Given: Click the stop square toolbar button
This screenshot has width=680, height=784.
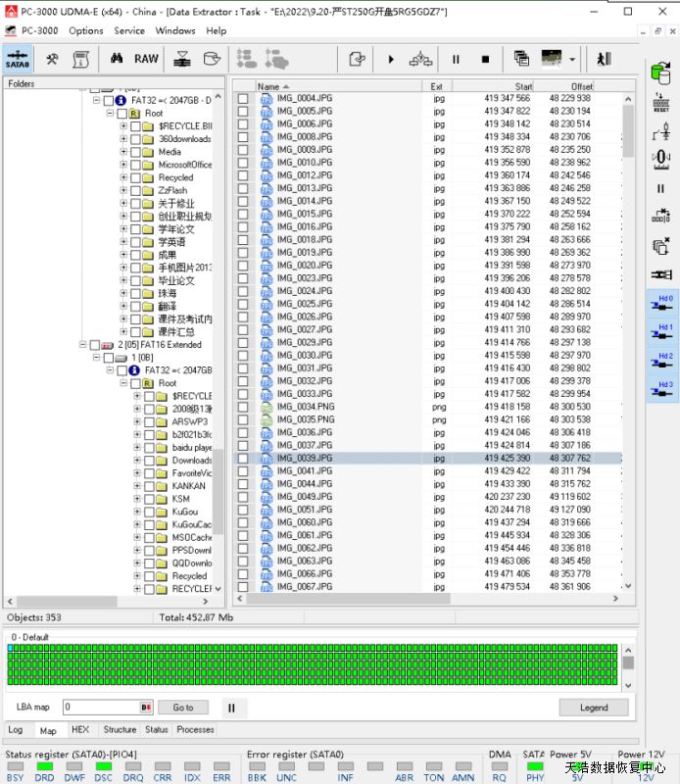Looking at the screenshot, I should [x=485, y=59].
